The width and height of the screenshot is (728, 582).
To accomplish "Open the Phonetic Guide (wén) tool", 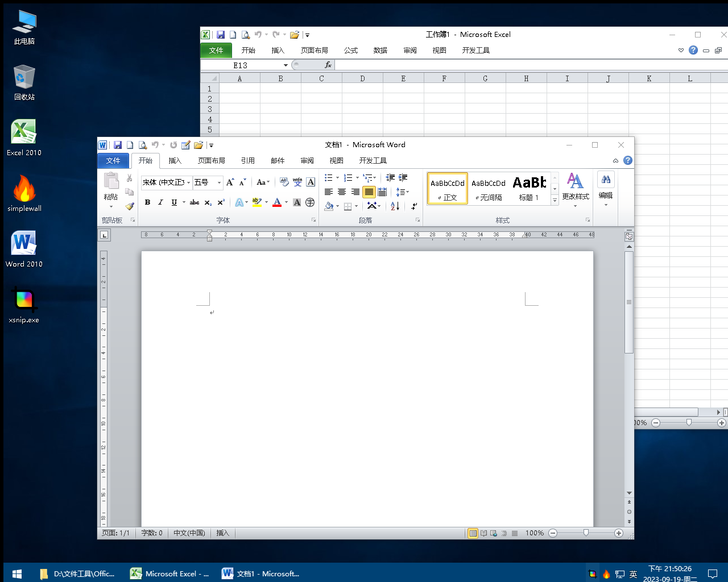I will tap(297, 182).
